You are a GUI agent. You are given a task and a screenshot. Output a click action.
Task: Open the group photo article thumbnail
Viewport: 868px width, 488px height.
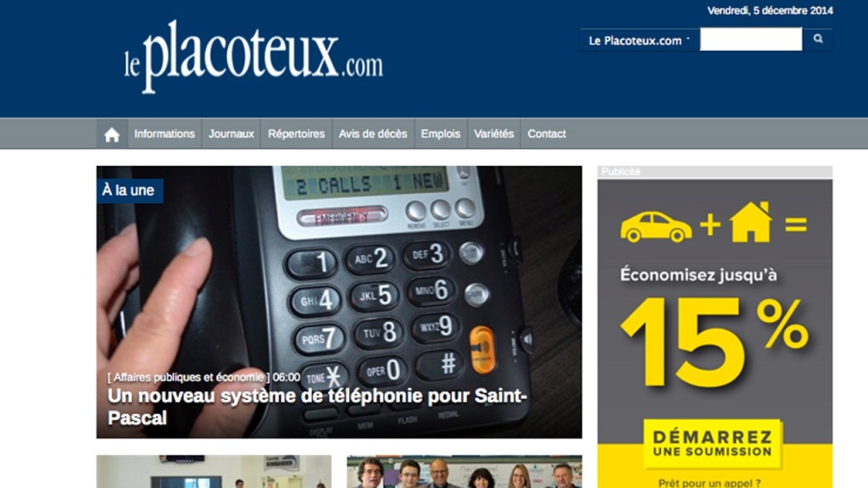(464, 472)
